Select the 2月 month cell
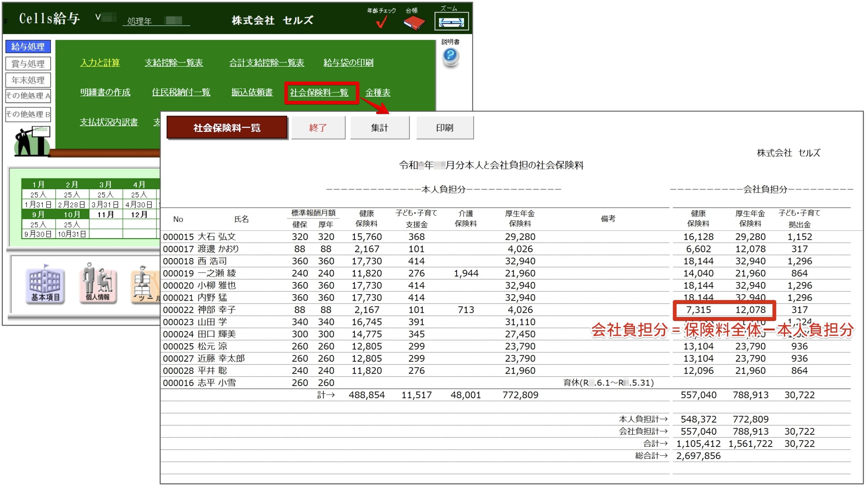 pos(72,184)
